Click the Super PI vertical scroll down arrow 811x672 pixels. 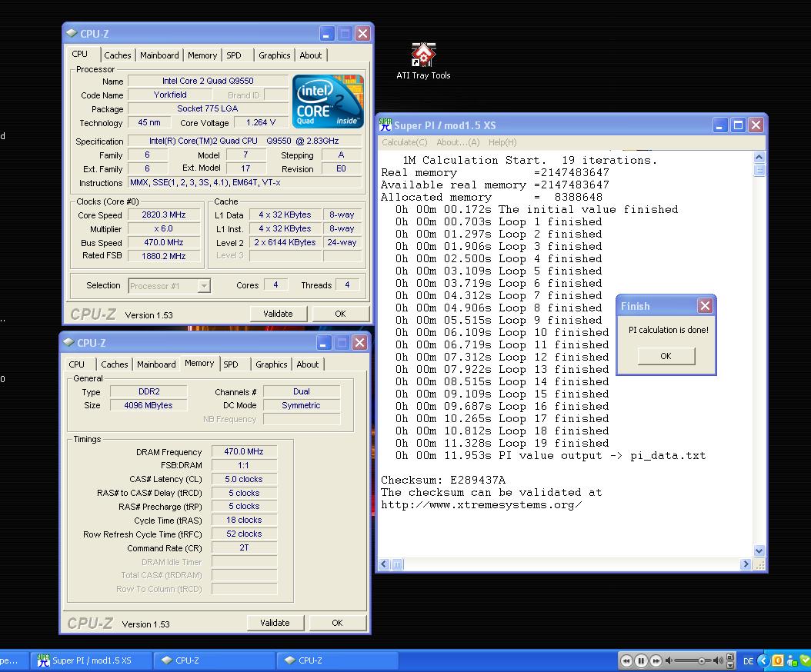pos(759,551)
